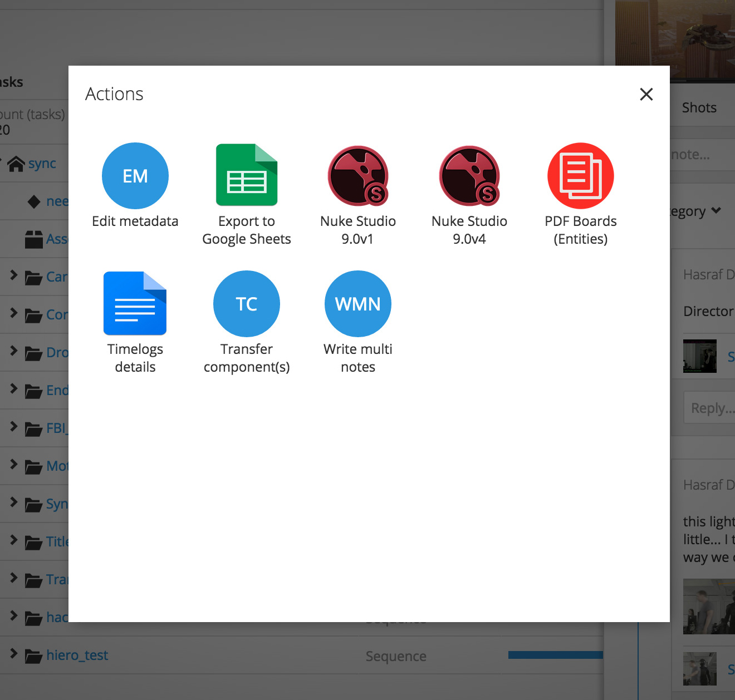This screenshot has height=700, width=735.
Task: Expand the hiero_test sequence row
Action: tap(14, 654)
